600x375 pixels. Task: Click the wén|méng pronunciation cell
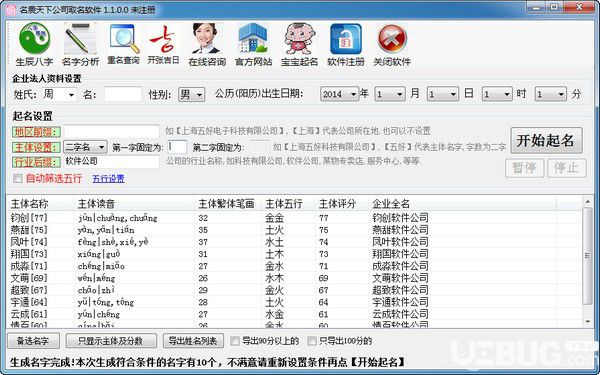[x=96, y=278]
